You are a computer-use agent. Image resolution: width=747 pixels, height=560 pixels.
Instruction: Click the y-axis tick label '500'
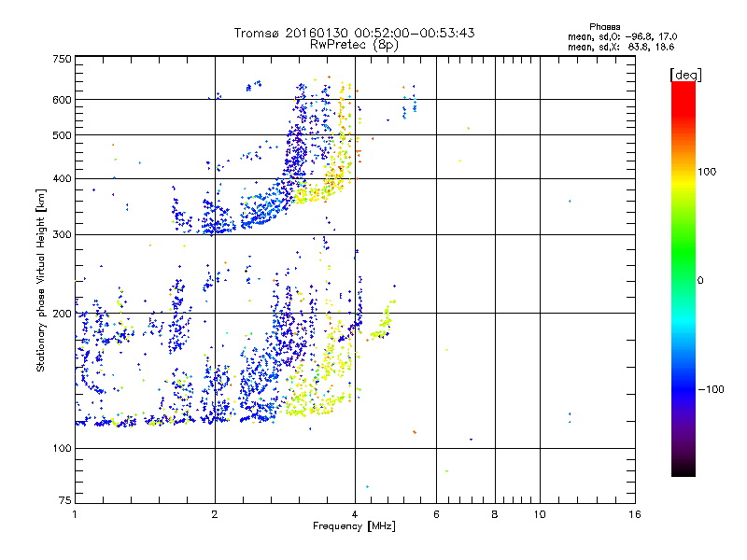(62, 135)
